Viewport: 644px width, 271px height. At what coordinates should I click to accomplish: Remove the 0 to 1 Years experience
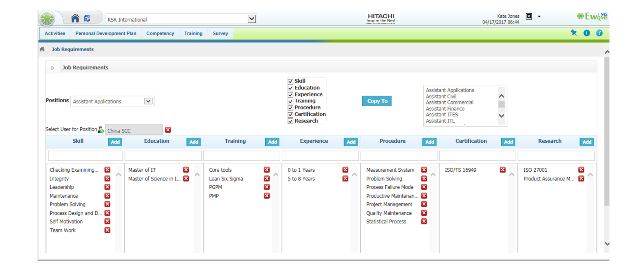[345, 170]
